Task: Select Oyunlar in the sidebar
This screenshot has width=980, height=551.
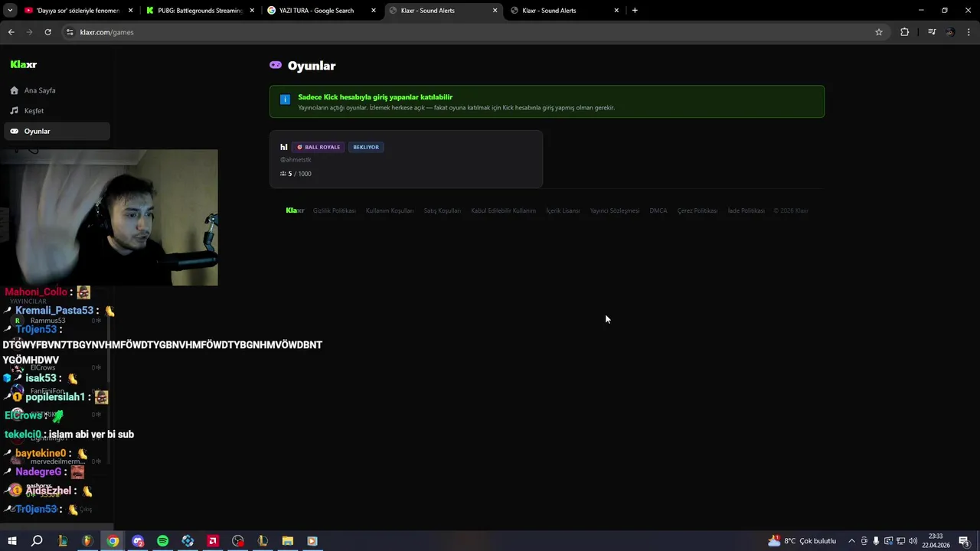Action: click(x=57, y=131)
